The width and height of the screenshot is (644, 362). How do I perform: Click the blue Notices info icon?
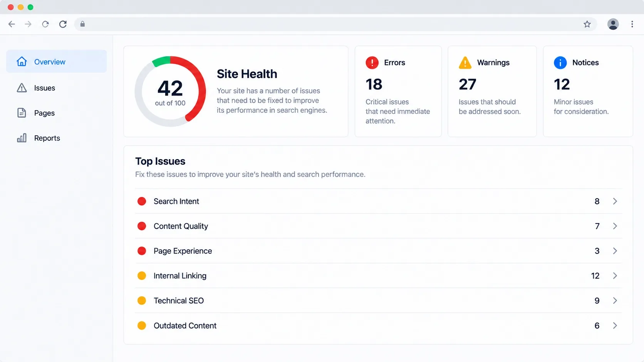[560, 63]
